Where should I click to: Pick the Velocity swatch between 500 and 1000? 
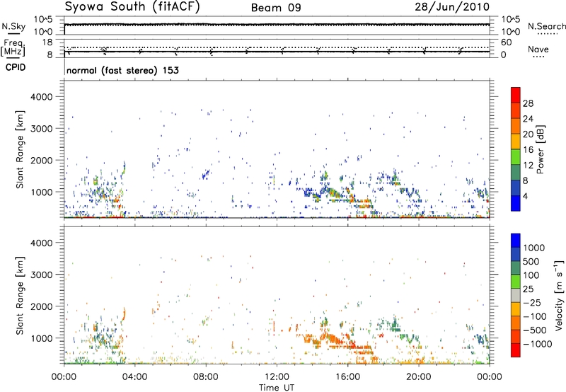(516, 254)
